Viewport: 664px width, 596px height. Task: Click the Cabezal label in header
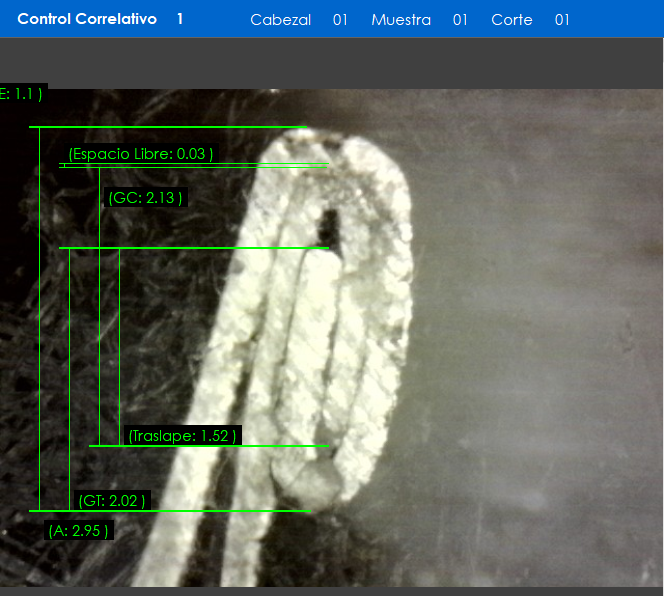(x=280, y=20)
